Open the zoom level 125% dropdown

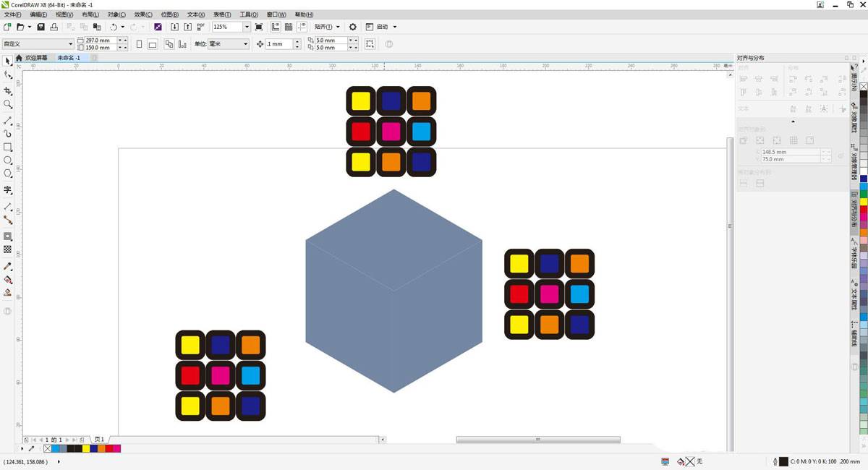click(x=247, y=27)
